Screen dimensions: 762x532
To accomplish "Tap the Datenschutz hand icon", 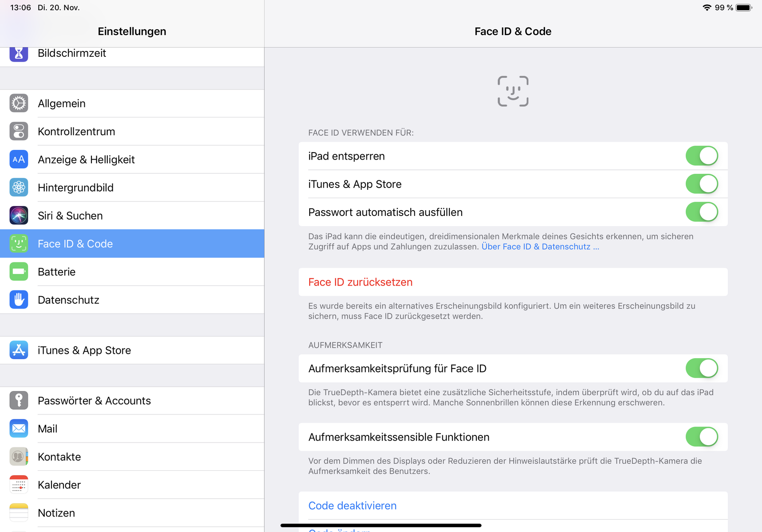I will [x=19, y=300].
